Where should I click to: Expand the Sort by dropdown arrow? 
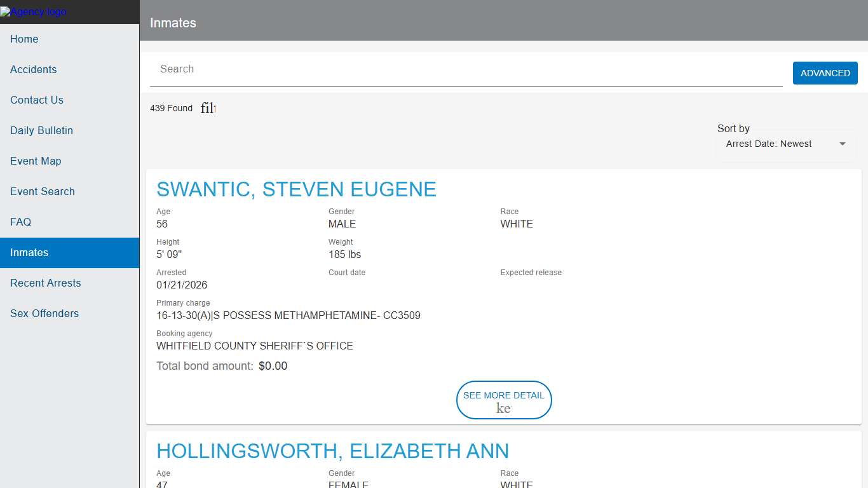[x=842, y=144]
